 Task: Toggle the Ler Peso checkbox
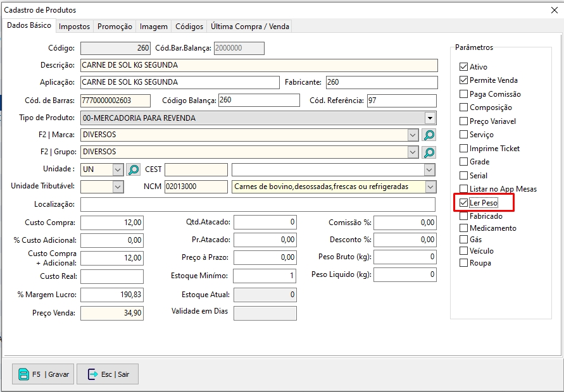464,203
